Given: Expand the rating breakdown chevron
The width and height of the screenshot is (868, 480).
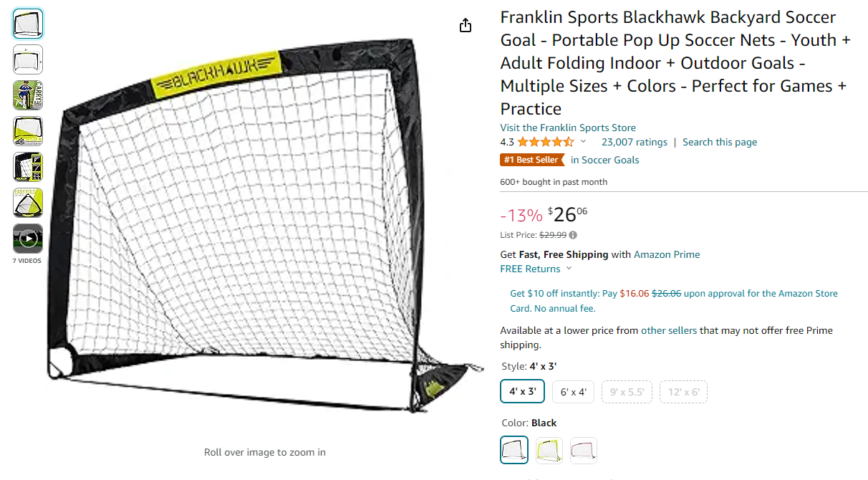Looking at the screenshot, I should coord(583,142).
